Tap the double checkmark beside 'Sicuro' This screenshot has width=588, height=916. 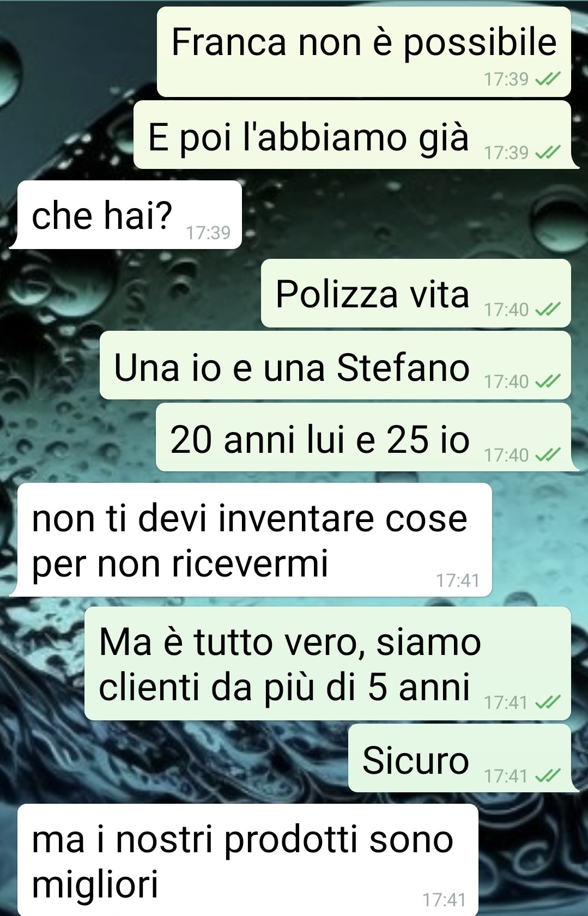click(548, 776)
